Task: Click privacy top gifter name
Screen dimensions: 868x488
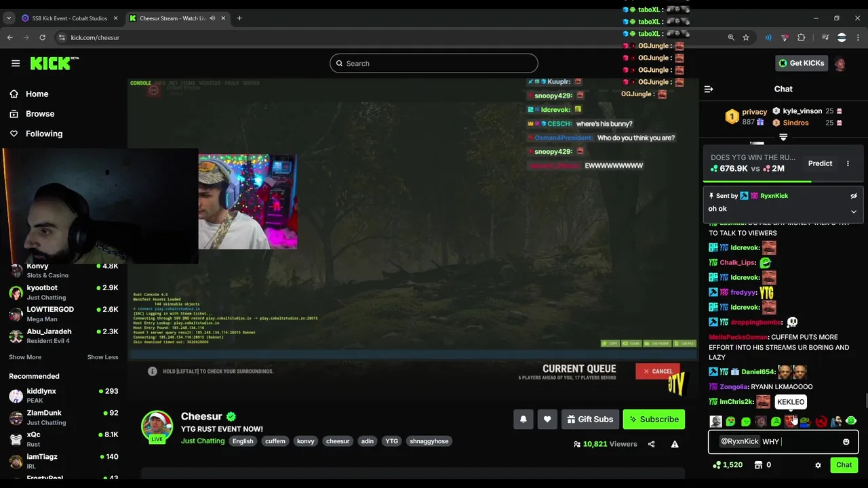Action: coord(754,112)
